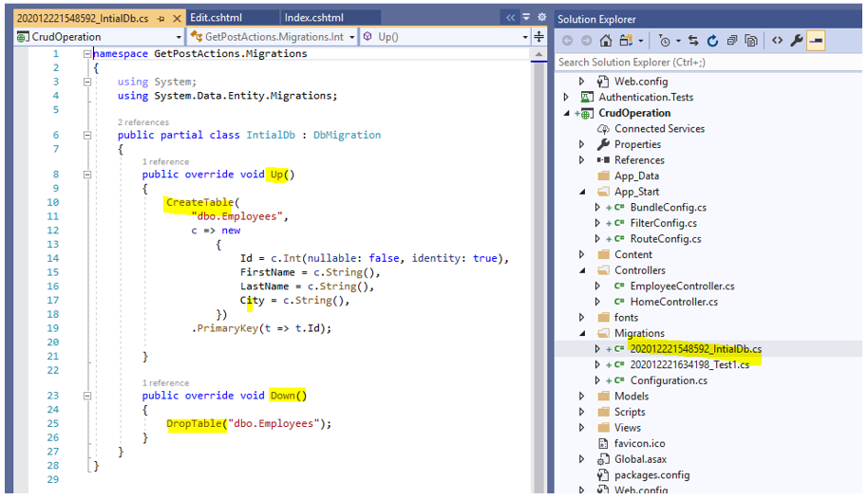Click the editor scrollbar up arrow
The width and height of the screenshot is (868, 500).
538,54
